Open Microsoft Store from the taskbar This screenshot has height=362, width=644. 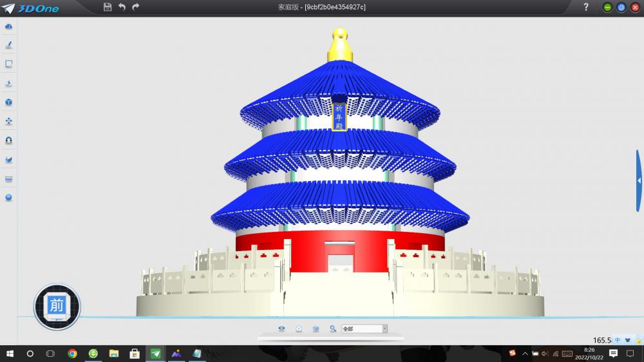click(x=135, y=354)
